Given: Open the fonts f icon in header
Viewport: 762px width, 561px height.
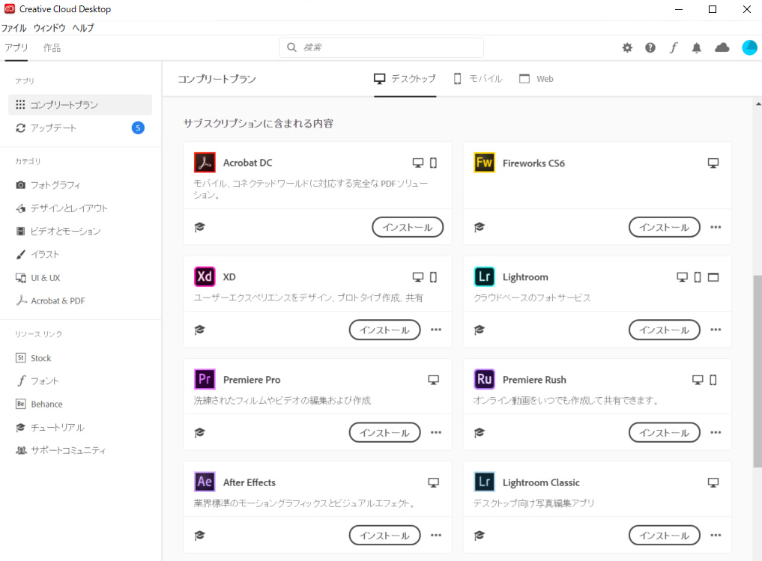Looking at the screenshot, I should (x=674, y=48).
